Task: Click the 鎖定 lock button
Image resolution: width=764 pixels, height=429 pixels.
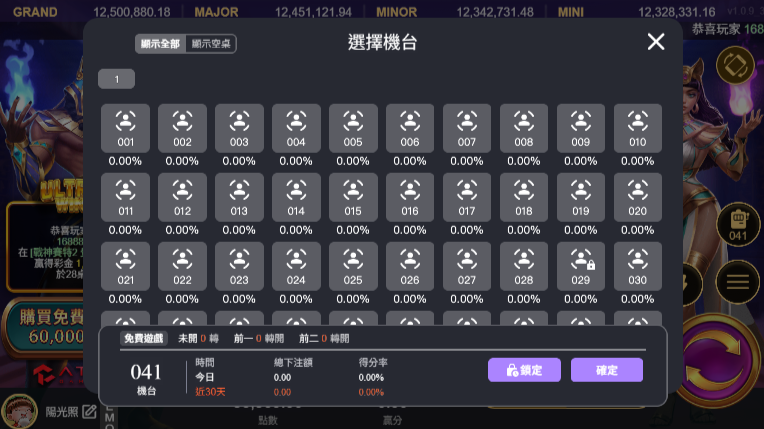Action: tap(524, 370)
